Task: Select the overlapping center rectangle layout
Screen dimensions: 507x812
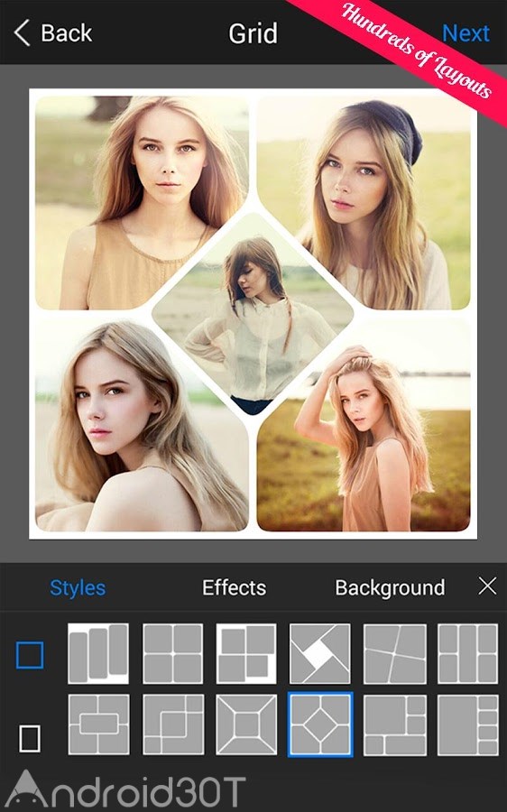Action: tap(98, 724)
